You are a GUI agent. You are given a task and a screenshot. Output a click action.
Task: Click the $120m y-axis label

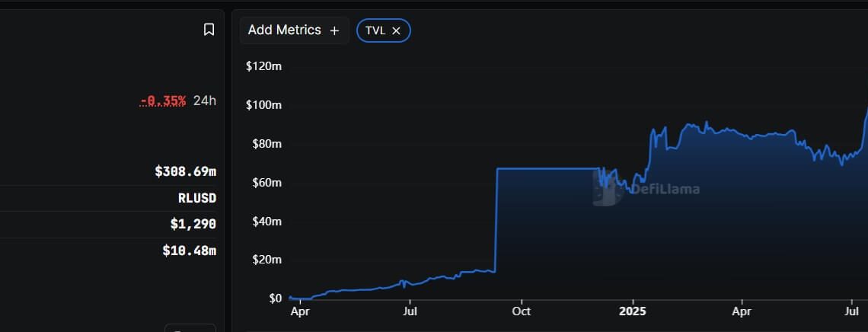click(x=263, y=66)
